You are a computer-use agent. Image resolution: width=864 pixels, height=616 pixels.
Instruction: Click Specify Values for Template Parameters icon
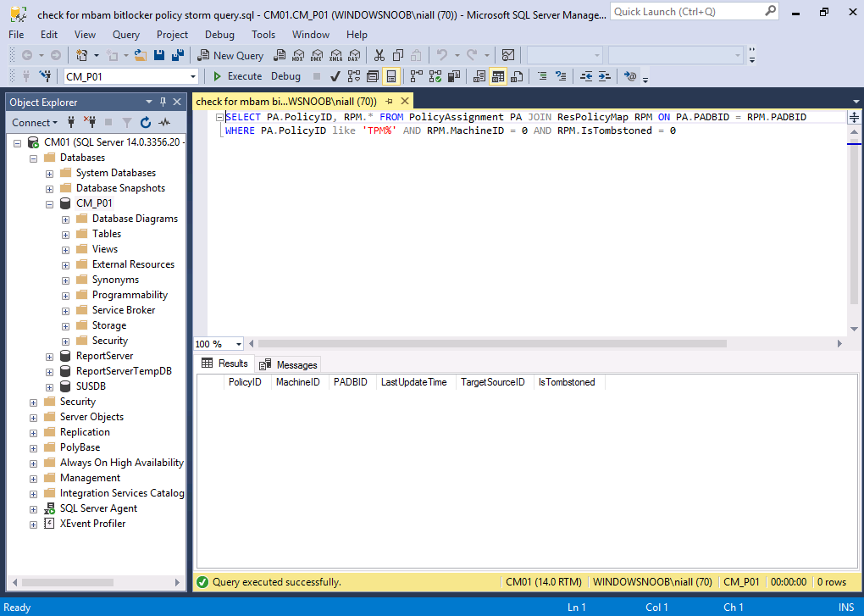click(630, 76)
